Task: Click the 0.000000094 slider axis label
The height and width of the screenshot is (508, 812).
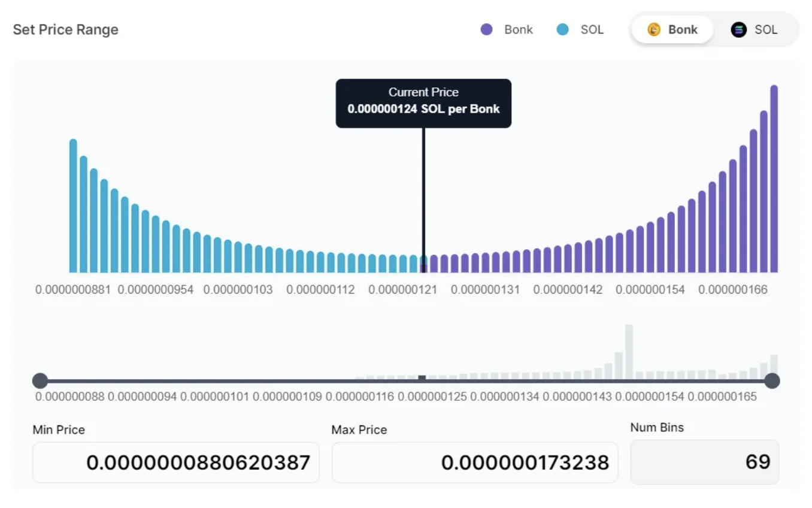Action: [143, 397]
